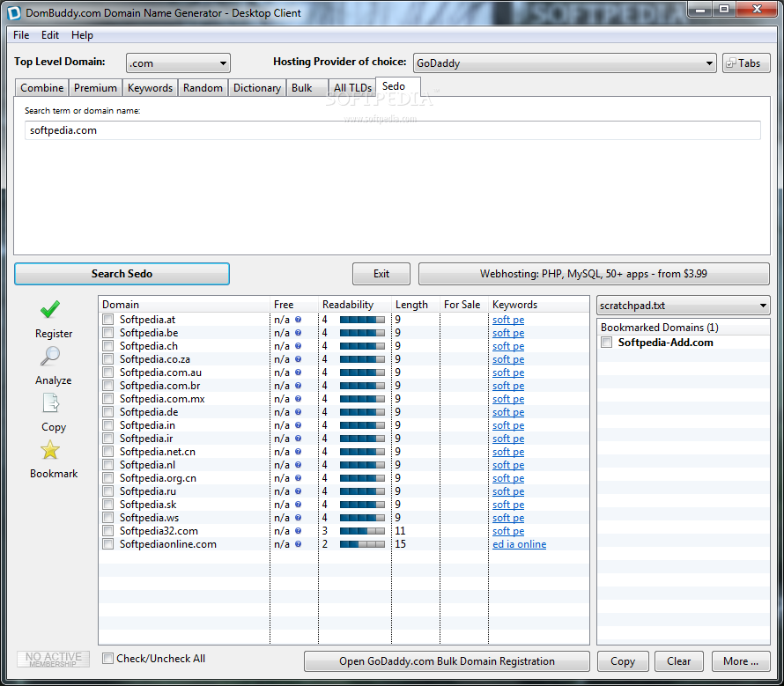Click the search term input field
Screen dimensions: 784x686
(x=393, y=130)
